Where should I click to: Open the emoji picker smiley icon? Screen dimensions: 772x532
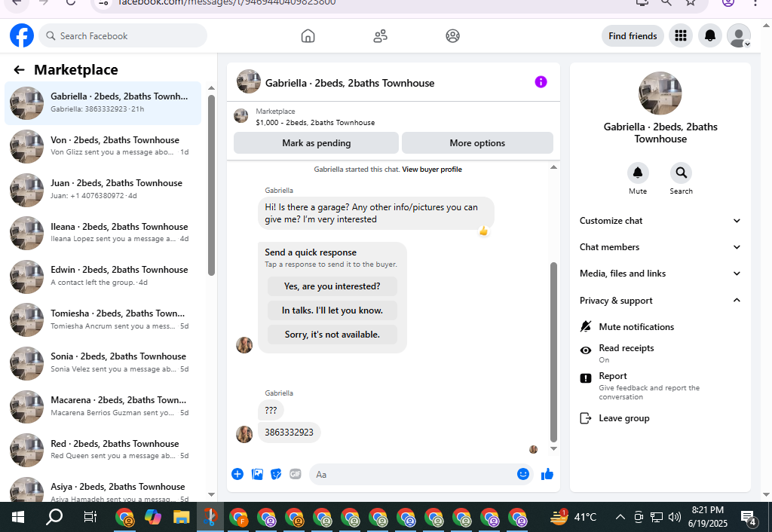click(x=523, y=474)
